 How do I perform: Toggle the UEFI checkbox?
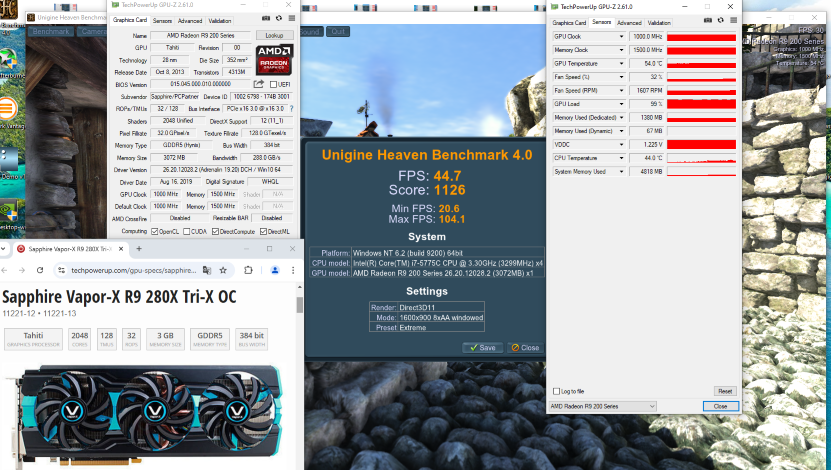point(273,84)
